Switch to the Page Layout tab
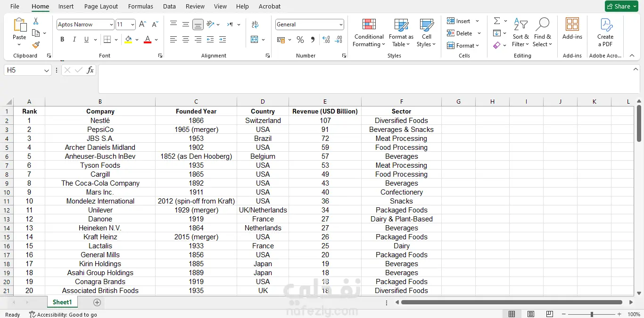This screenshot has height=318, width=644. coord(101,6)
